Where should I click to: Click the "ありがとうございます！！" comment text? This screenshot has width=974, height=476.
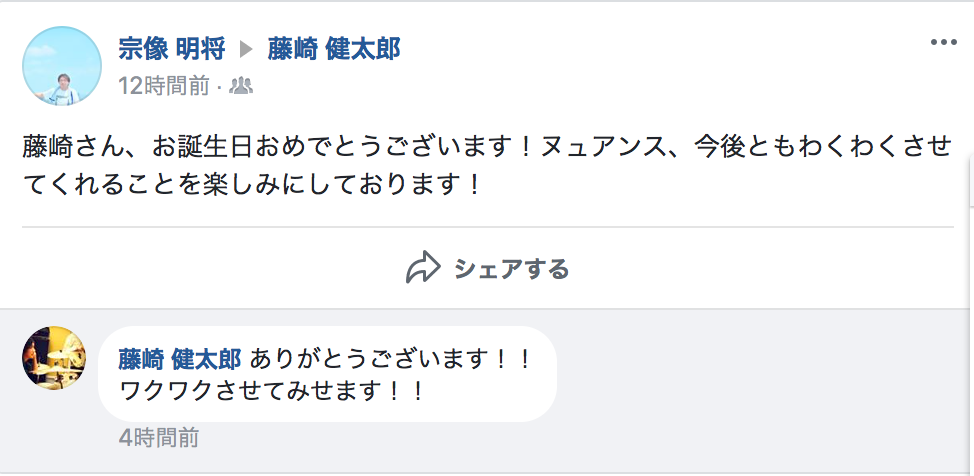(x=392, y=358)
